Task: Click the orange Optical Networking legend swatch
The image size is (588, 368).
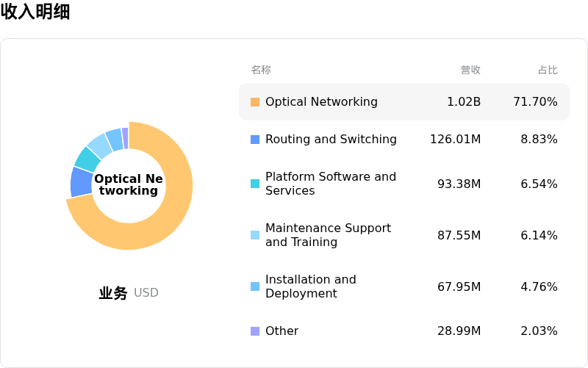Action: (255, 102)
